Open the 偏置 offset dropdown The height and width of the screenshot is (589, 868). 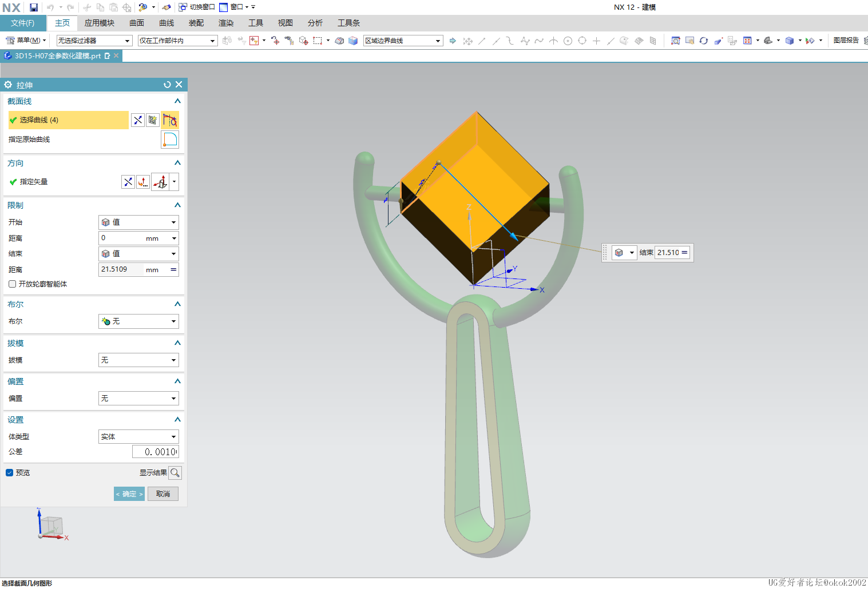pos(138,399)
